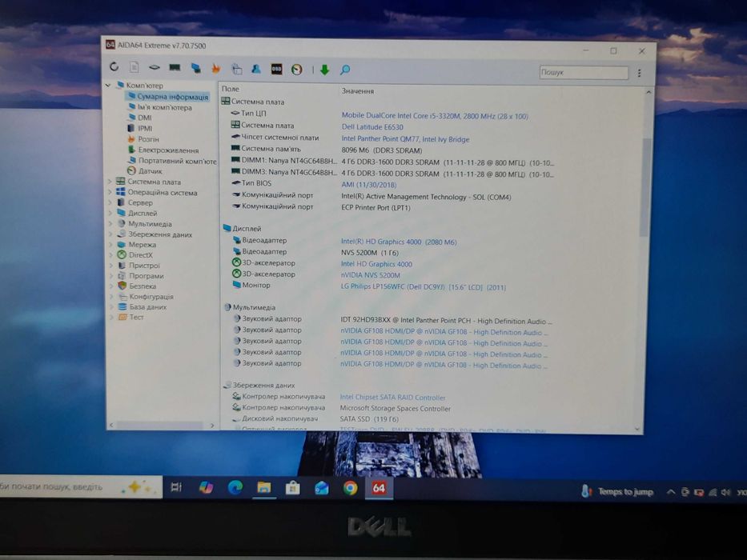Viewport: 747px width, 560px height.
Task: Open File Explorer from the taskbar
Action: coord(264,487)
